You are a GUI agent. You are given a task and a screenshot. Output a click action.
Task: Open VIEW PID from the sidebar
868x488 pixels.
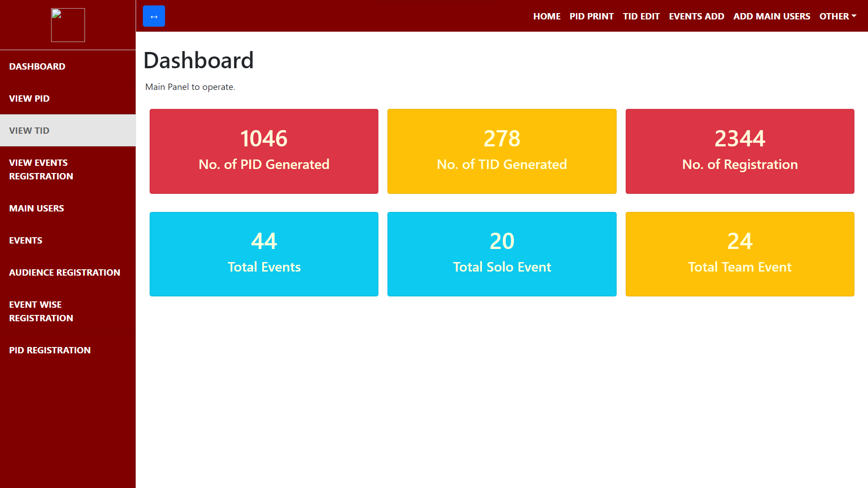click(29, 99)
